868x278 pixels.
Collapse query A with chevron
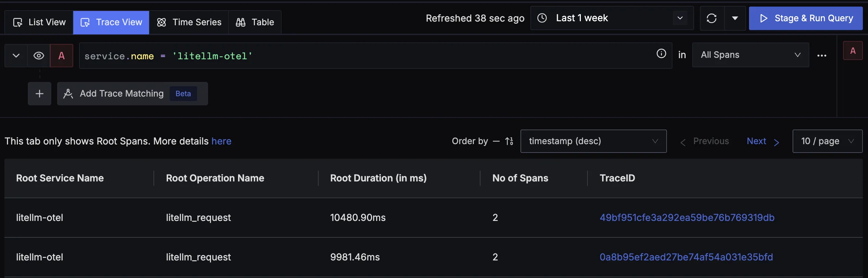tap(16, 56)
